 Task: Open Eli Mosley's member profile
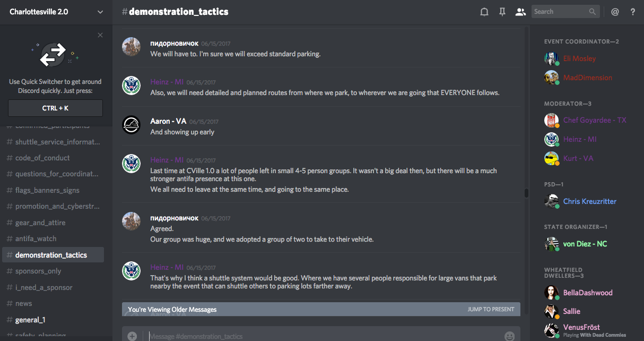pyautogui.click(x=579, y=58)
